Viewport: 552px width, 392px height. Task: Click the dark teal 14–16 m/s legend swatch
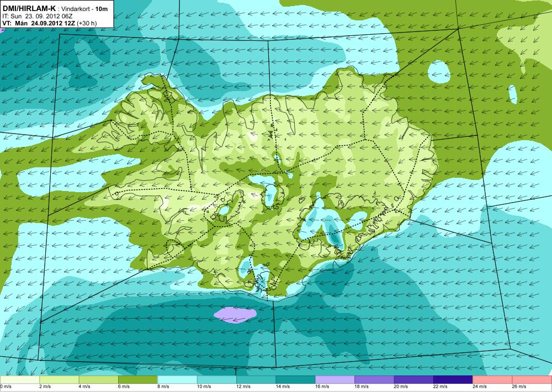[295, 380]
